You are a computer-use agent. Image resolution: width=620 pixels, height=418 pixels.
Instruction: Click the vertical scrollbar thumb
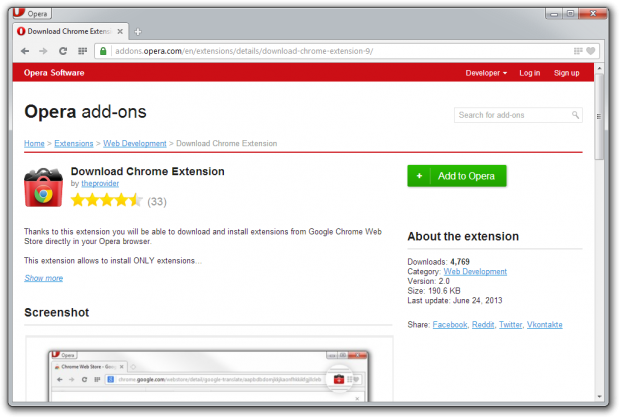click(599, 116)
